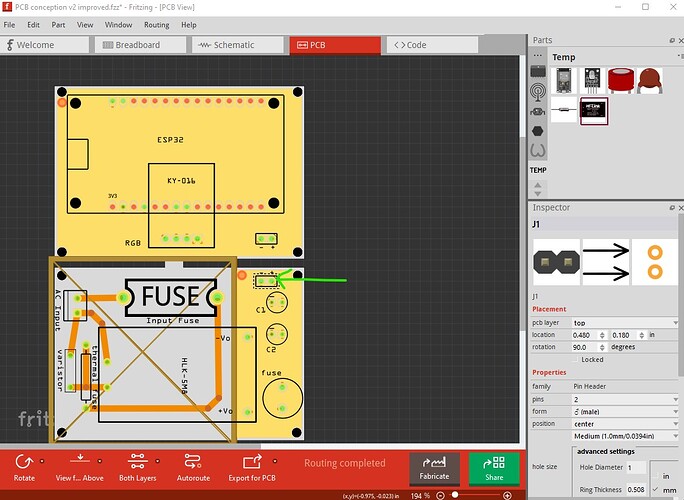Select thermal fuse part thumbnail
Viewport: 684px width, 500px height.
(x=563, y=110)
